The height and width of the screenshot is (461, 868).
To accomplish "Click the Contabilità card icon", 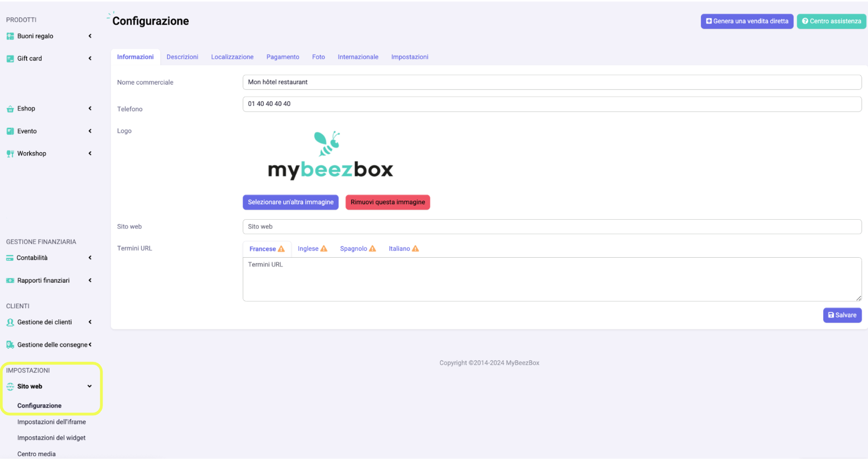I will point(10,258).
